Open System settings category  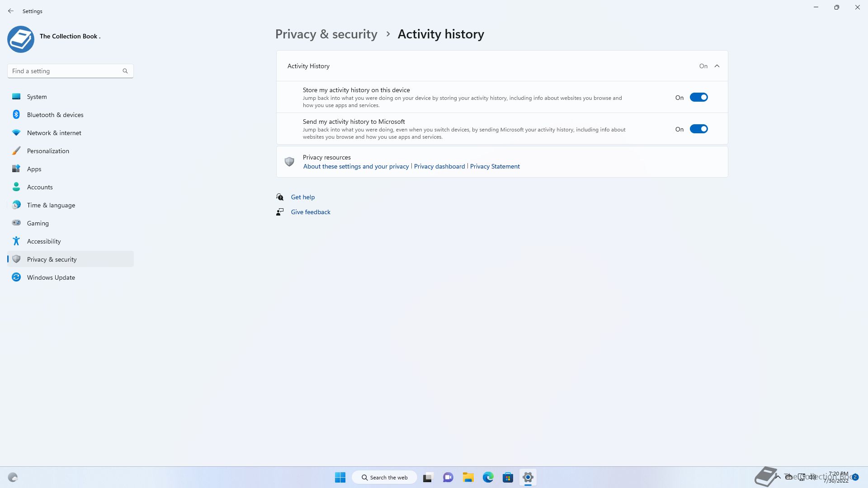click(71, 97)
